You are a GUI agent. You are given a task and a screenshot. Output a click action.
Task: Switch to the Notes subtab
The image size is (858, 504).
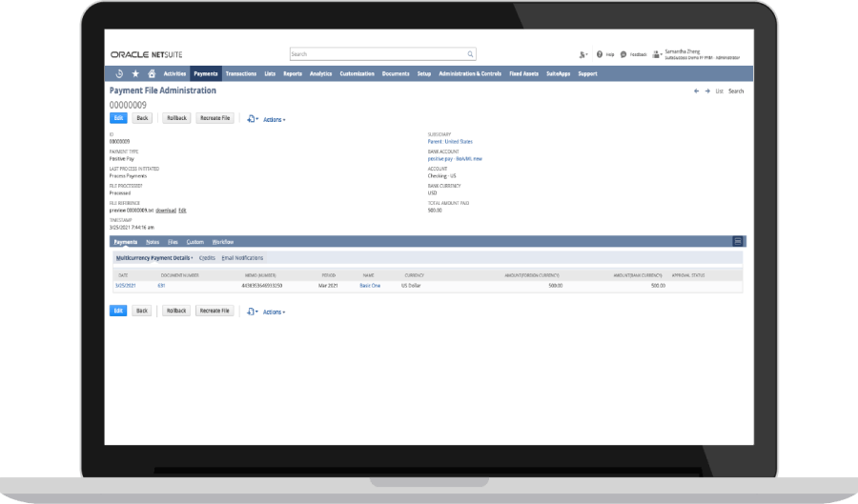(153, 242)
